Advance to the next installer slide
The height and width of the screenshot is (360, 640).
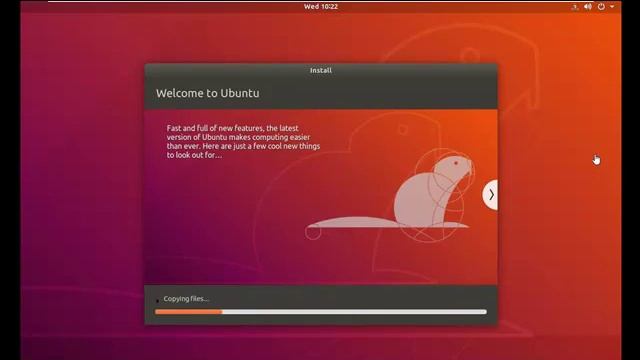click(x=491, y=195)
